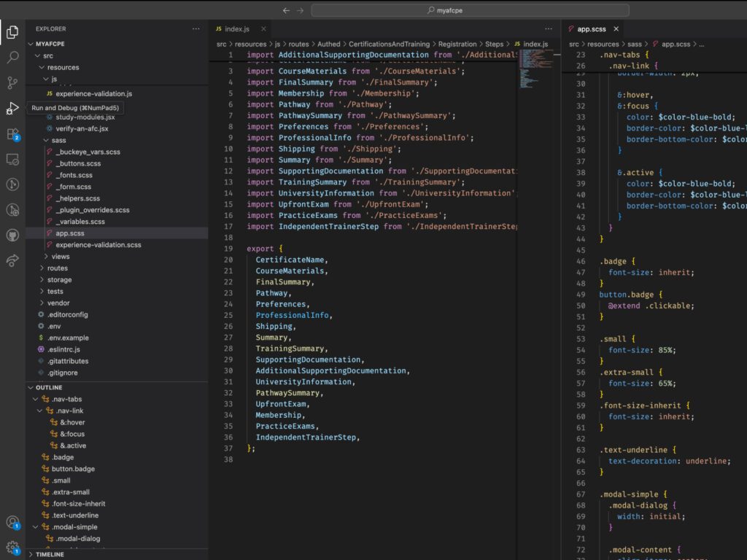Image resolution: width=747 pixels, height=560 pixels.
Task: Collapse the OUTLINE section
Action: [x=49, y=388]
